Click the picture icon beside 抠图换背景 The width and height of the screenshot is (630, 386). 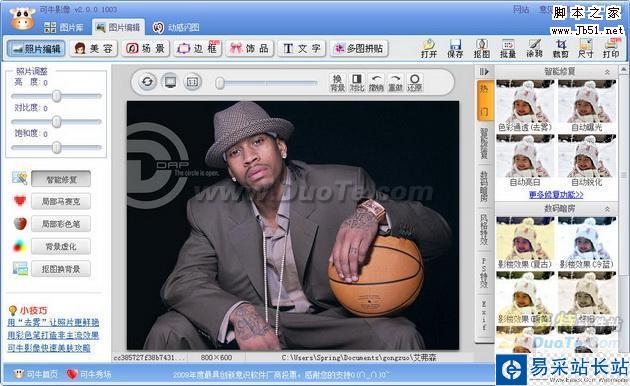click(20, 268)
